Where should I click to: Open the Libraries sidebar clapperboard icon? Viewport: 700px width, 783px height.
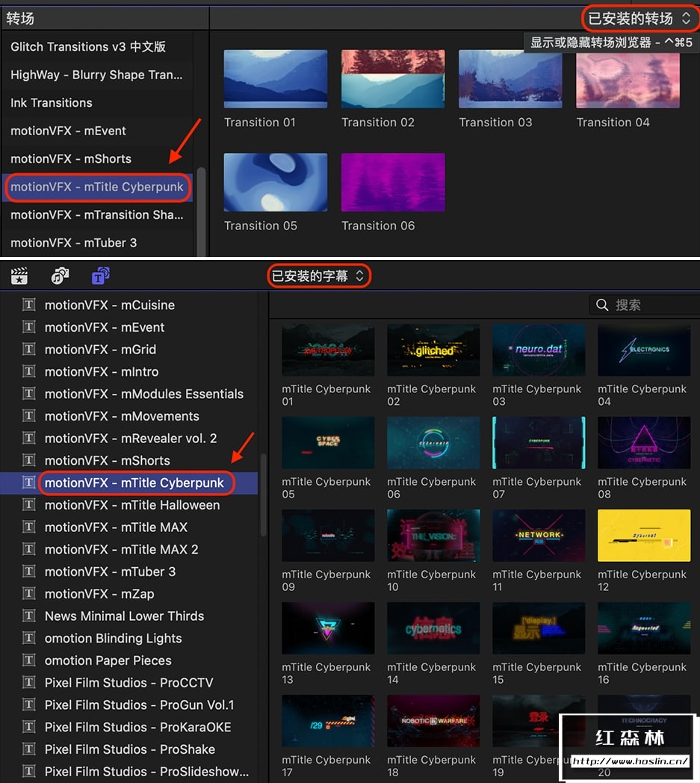tap(19, 276)
